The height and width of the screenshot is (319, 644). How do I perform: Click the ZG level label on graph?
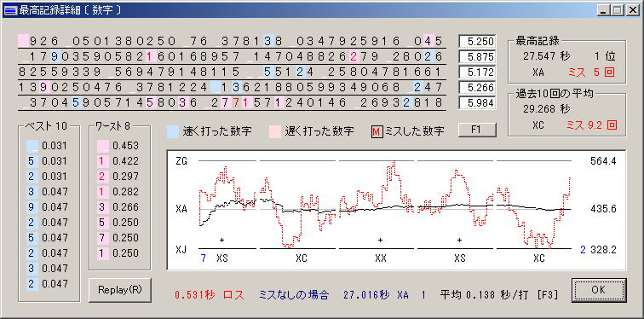coord(181,161)
